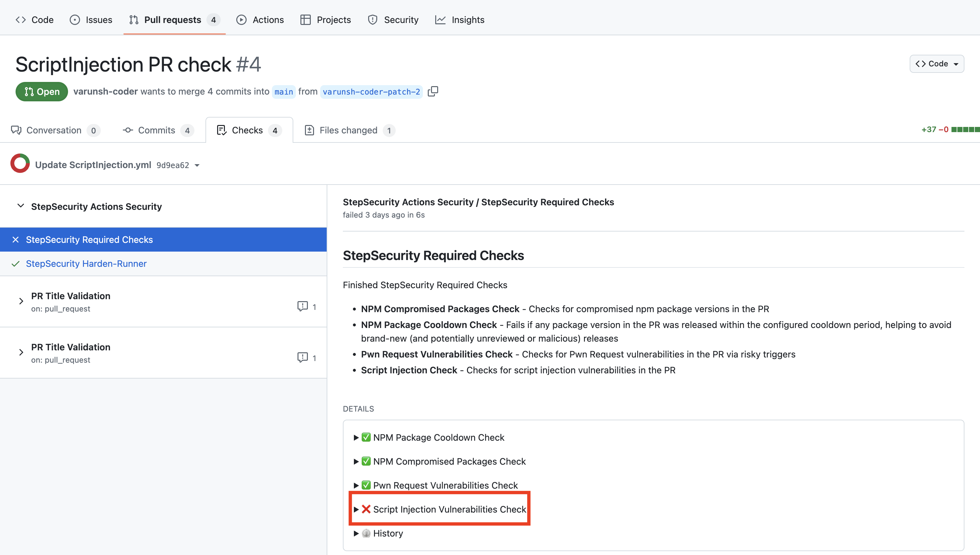The width and height of the screenshot is (980, 555).
Task: Click the ScriptInjection PR check title
Action: tap(123, 64)
